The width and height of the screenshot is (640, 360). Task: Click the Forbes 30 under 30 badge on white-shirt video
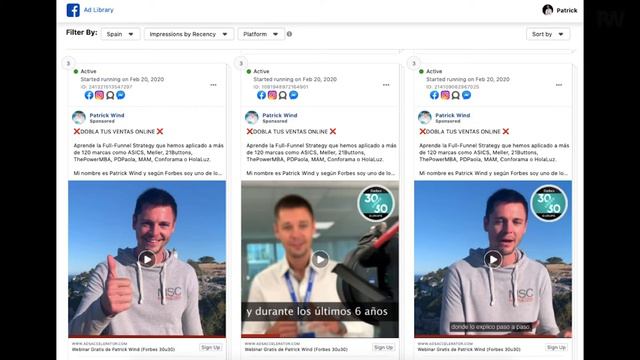pos(376,203)
